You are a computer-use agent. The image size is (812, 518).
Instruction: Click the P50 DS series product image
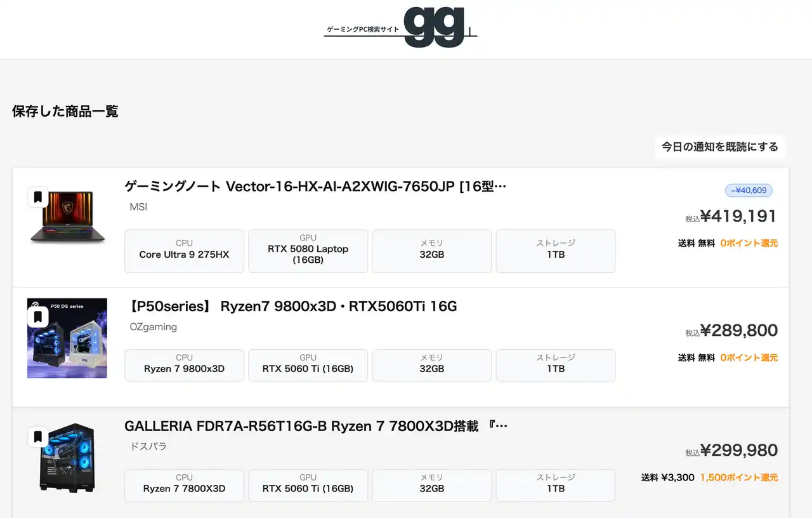point(67,338)
